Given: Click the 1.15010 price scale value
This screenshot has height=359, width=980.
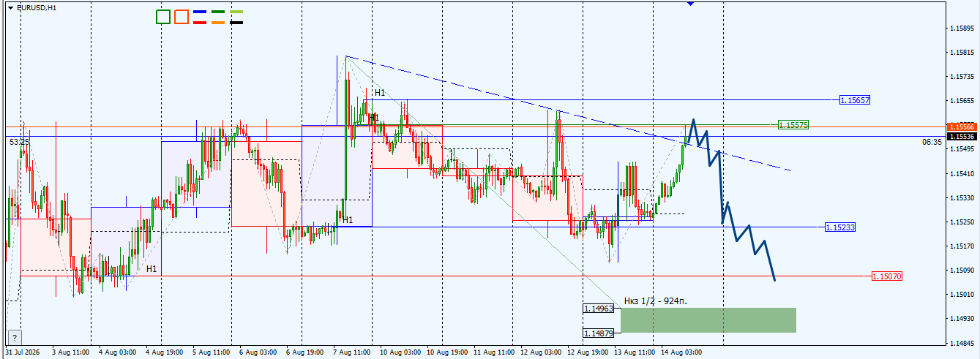Looking at the screenshot, I should pyautogui.click(x=962, y=295).
